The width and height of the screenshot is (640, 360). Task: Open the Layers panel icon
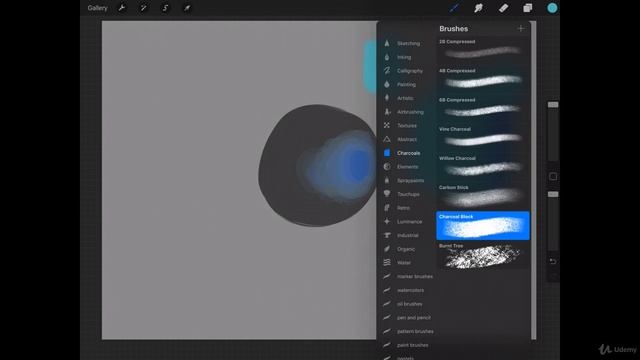(528, 8)
